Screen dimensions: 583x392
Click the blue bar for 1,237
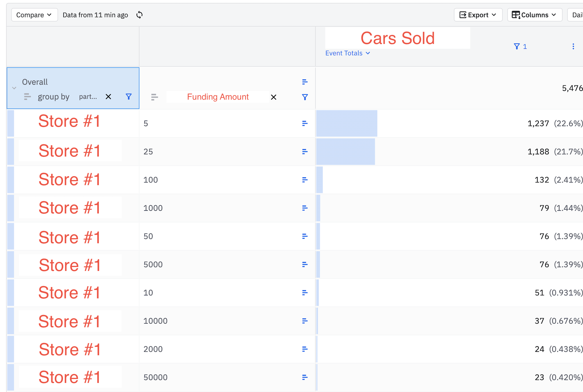tap(347, 123)
